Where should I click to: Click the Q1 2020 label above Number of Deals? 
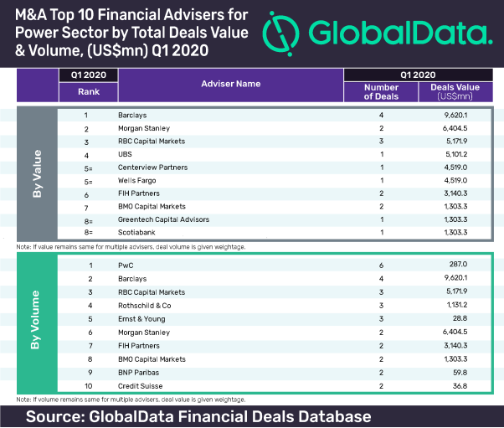(418, 75)
